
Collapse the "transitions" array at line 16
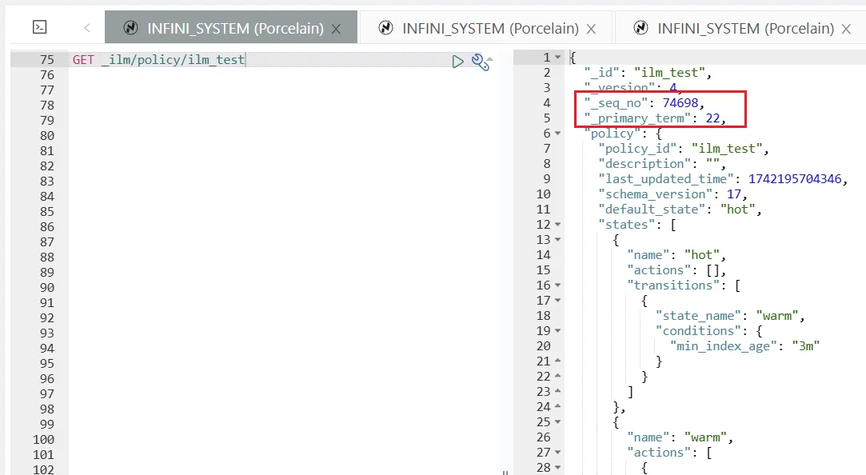pos(558,286)
